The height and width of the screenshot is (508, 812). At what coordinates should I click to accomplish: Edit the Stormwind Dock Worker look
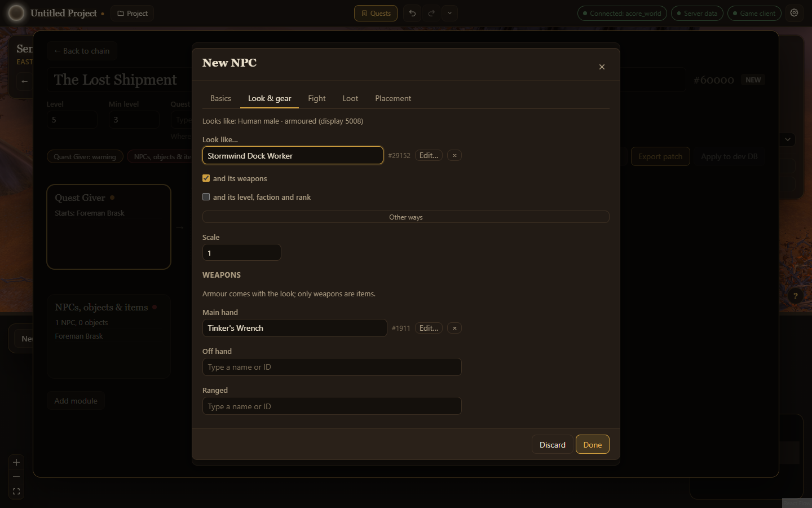pyautogui.click(x=429, y=155)
